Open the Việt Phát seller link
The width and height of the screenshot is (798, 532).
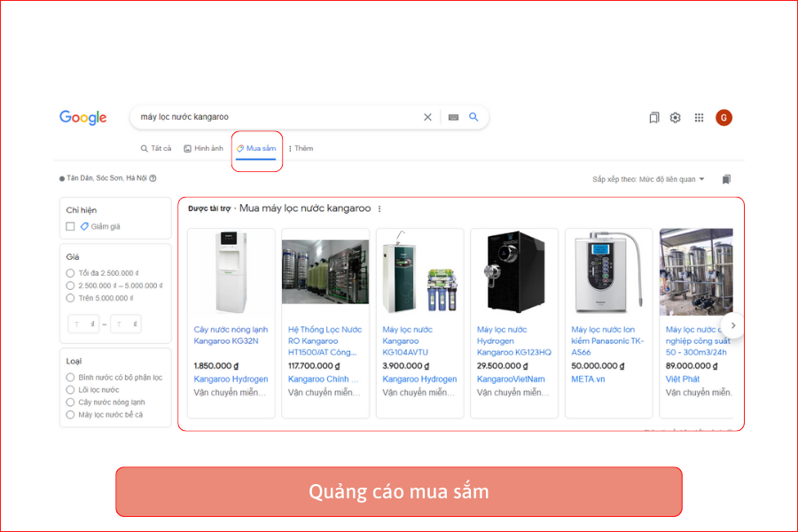click(683, 379)
